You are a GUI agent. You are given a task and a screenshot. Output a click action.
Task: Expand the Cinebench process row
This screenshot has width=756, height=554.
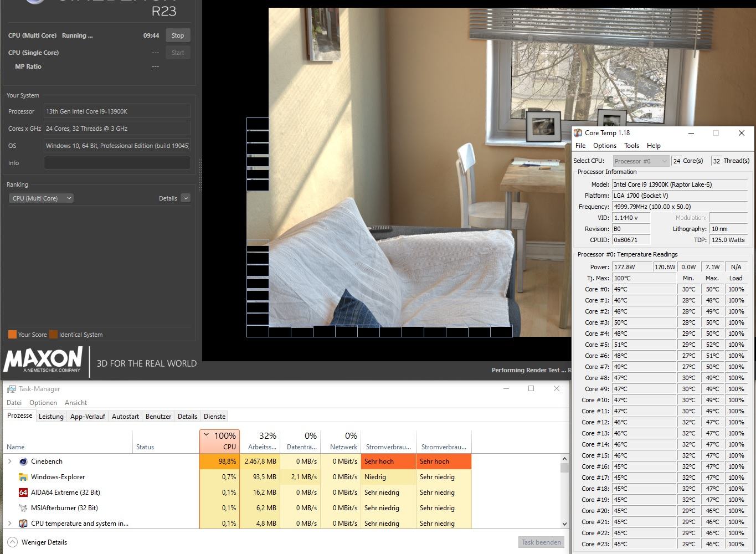click(x=9, y=461)
